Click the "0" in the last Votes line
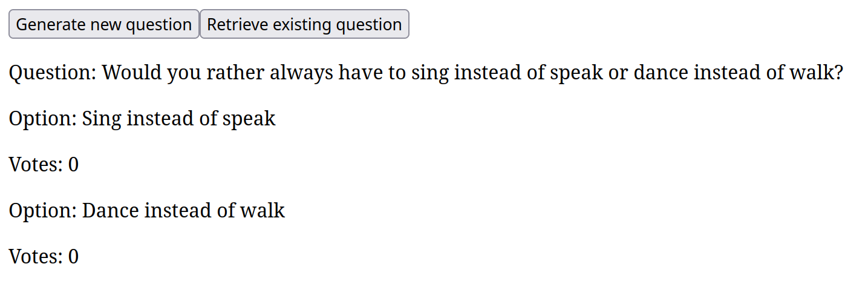Viewport: 868px width, 301px height. 73,257
